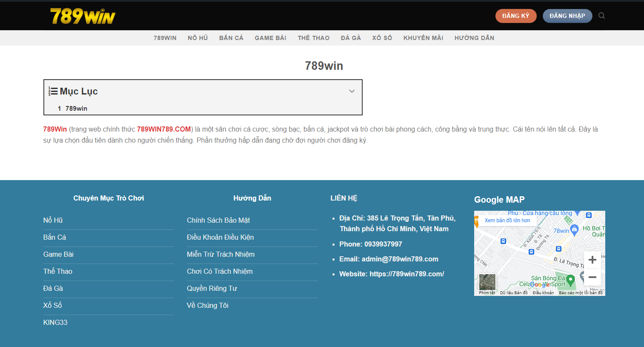Screen dimensions: 644x347
Task: Open the XỔ SỐ nav menu
Action: [x=382, y=38]
